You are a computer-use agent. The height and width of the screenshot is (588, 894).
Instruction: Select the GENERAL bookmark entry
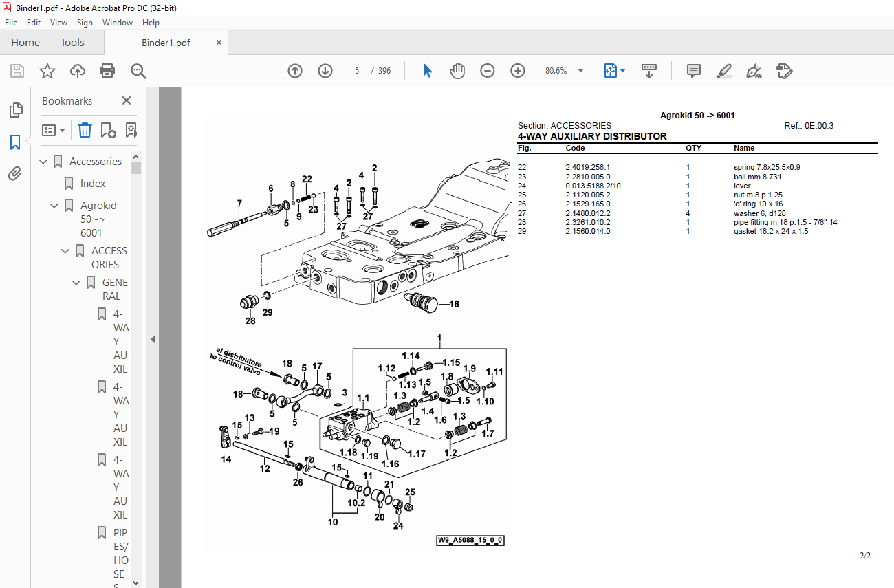[115, 290]
